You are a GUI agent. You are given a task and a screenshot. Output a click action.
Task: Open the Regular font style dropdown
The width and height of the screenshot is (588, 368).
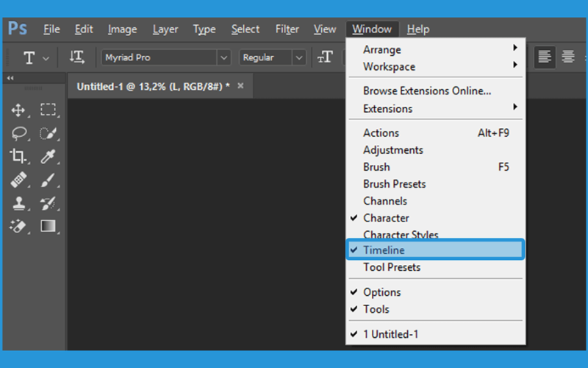299,58
